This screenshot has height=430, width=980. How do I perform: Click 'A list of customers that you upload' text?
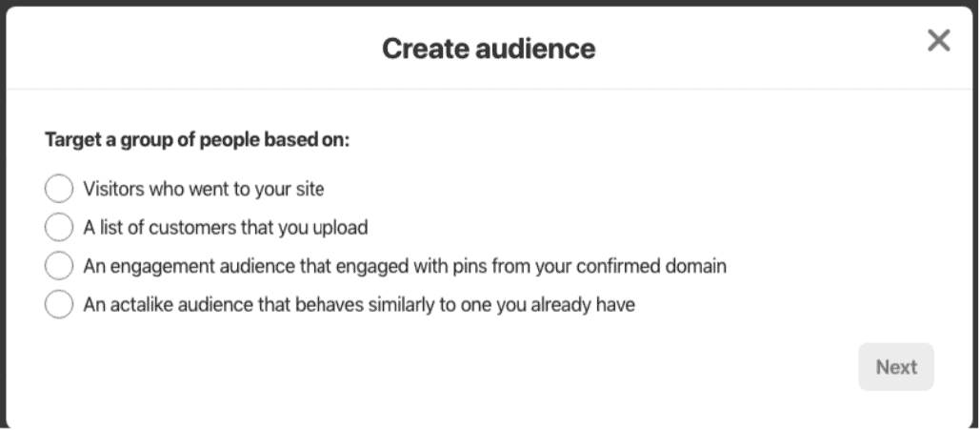tap(226, 228)
